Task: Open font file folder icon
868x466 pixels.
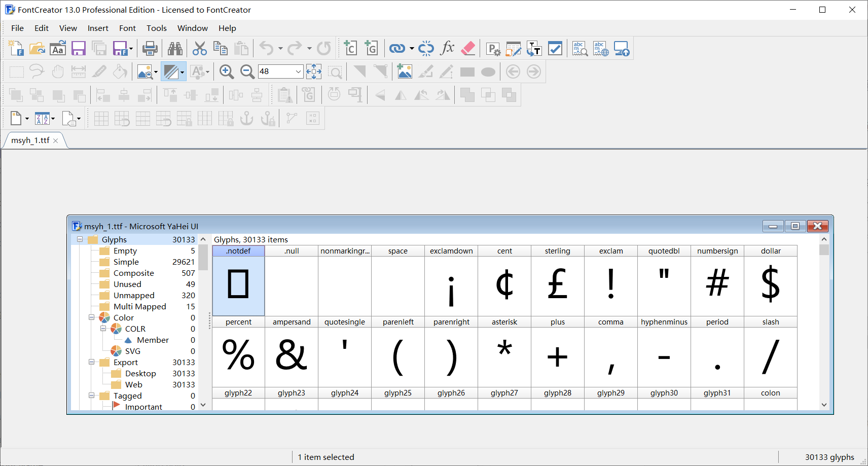Action: pos(37,49)
